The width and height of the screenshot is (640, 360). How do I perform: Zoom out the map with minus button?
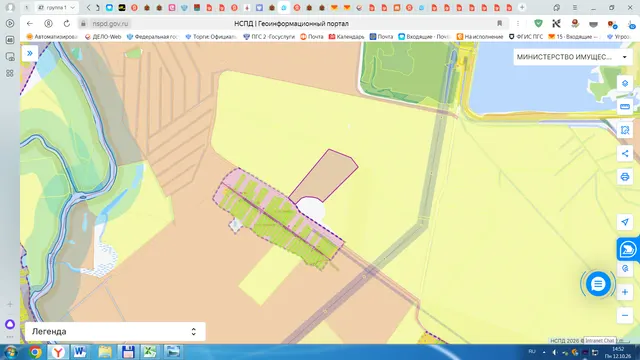624,315
